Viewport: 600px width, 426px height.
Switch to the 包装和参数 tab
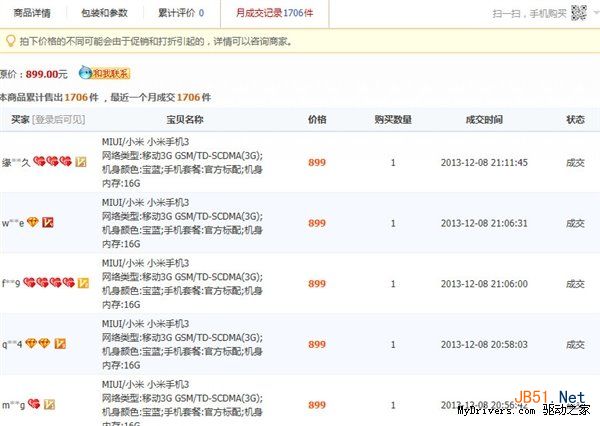(x=104, y=13)
